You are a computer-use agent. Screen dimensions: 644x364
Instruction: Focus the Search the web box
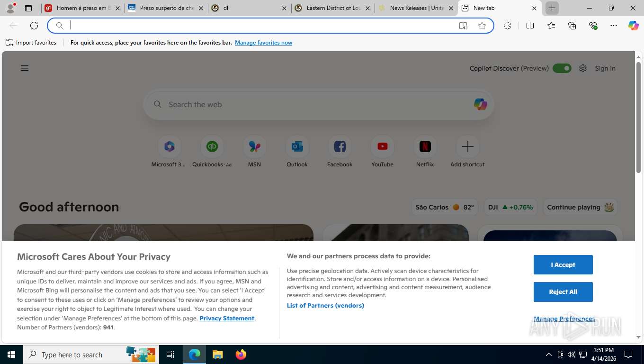[x=318, y=104]
